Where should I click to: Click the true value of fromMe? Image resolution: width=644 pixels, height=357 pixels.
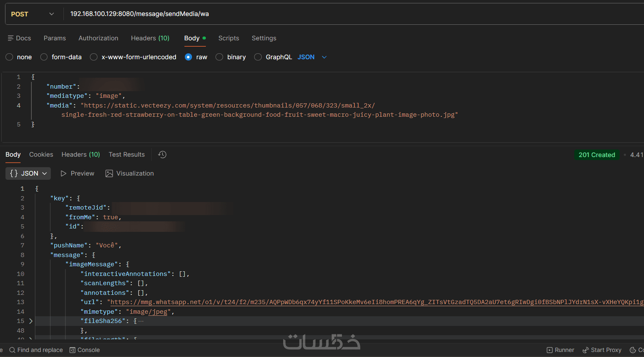coord(110,217)
